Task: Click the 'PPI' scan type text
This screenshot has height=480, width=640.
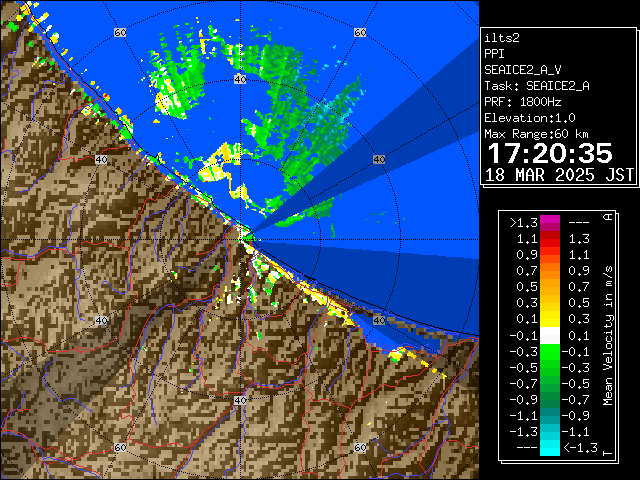Action: click(494, 54)
